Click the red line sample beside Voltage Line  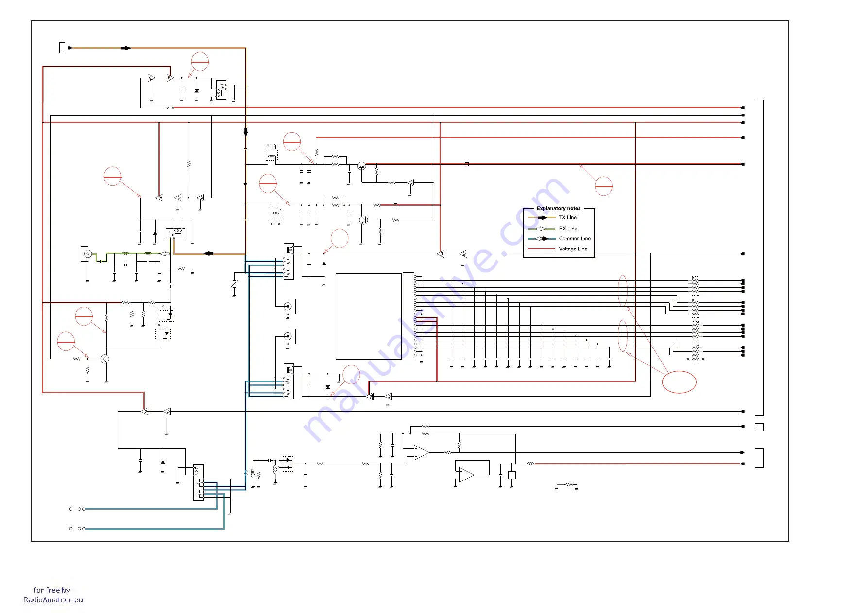coord(542,249)
